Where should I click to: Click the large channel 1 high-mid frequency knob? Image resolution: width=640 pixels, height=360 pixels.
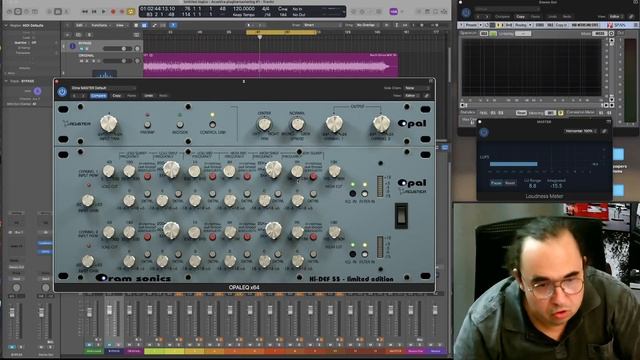273,169
